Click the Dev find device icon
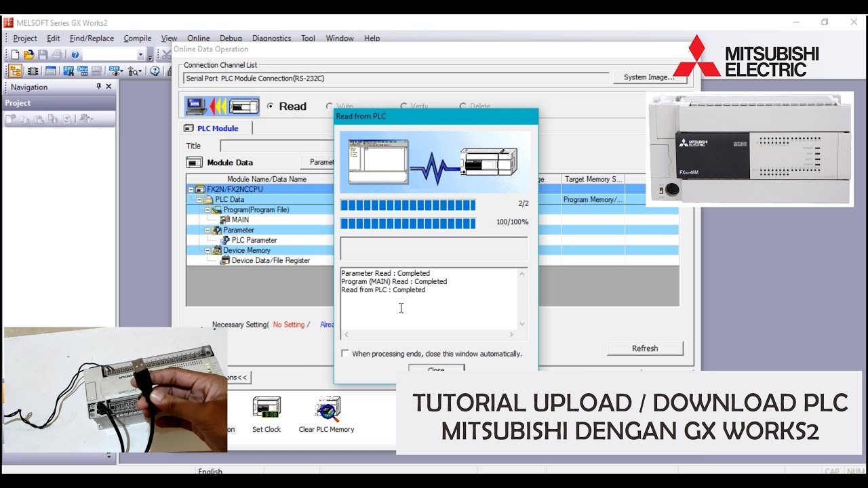Viewport: 868px width, 488px height. coord(68,71)
